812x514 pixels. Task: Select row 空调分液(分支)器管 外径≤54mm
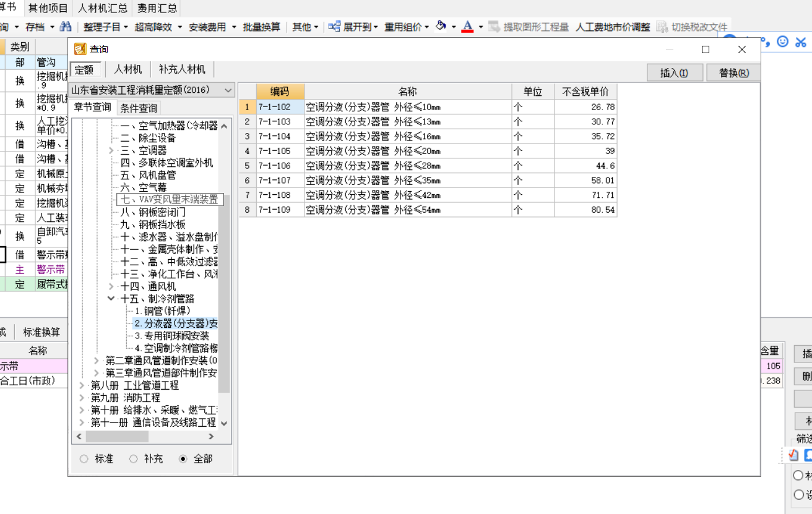pos(428,210)
